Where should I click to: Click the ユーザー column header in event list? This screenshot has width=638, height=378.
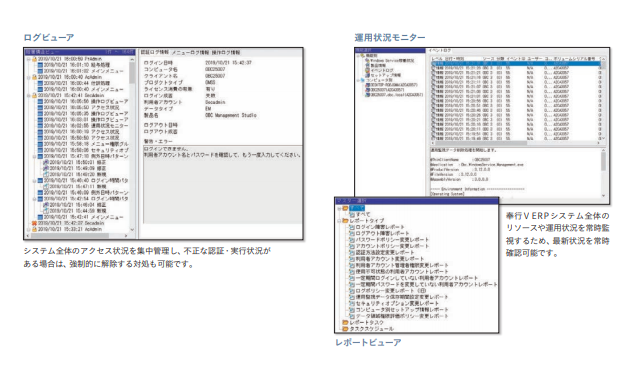(x=534, y=59)
